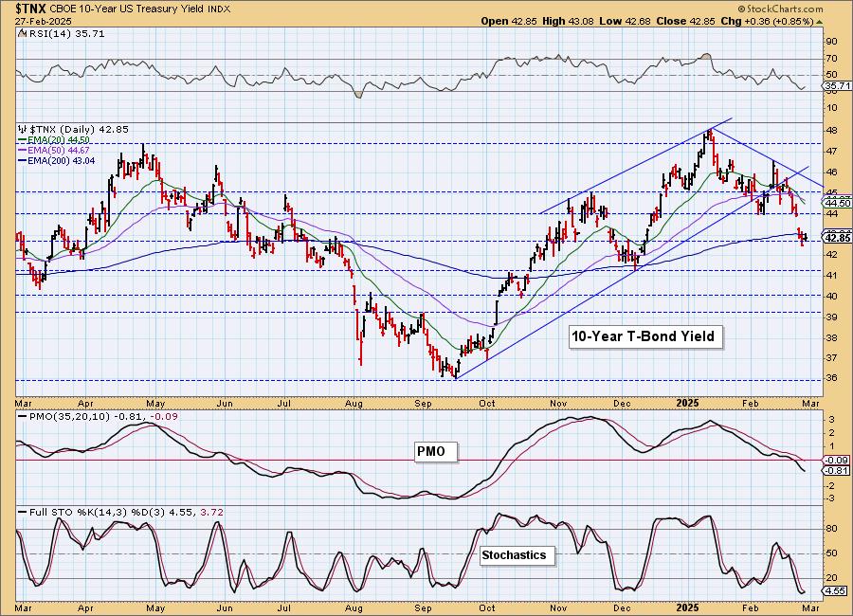Click the "PMO" annotation box
The image size is (853, 616).
tap(436, 452)
